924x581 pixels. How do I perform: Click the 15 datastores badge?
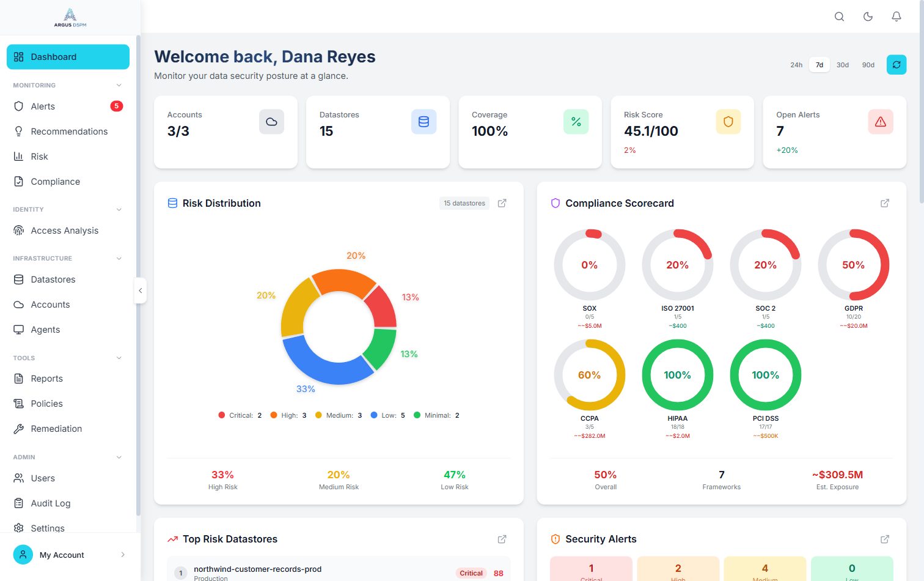coord(464,203)
